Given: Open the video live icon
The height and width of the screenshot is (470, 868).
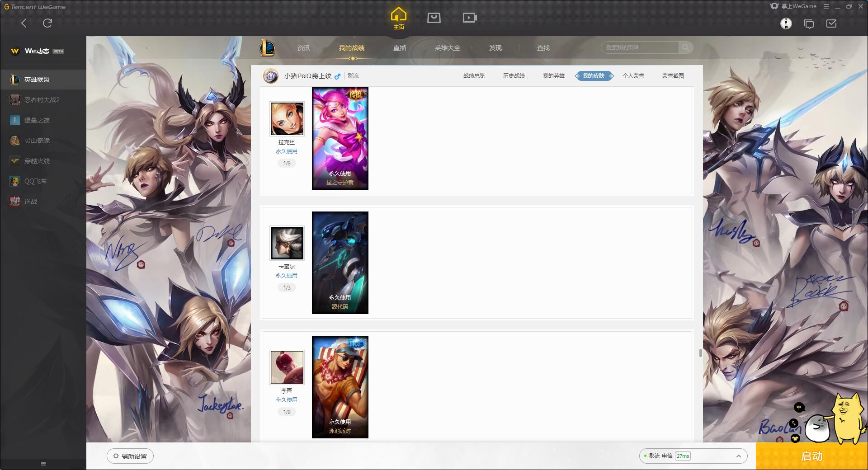Looking at the screenshot, I should pos(470,18).
